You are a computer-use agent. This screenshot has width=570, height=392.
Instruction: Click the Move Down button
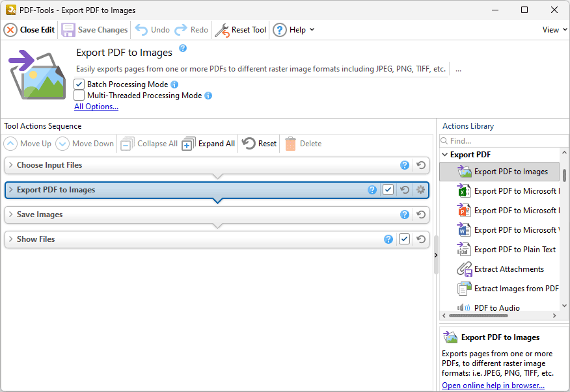[85, 144]
